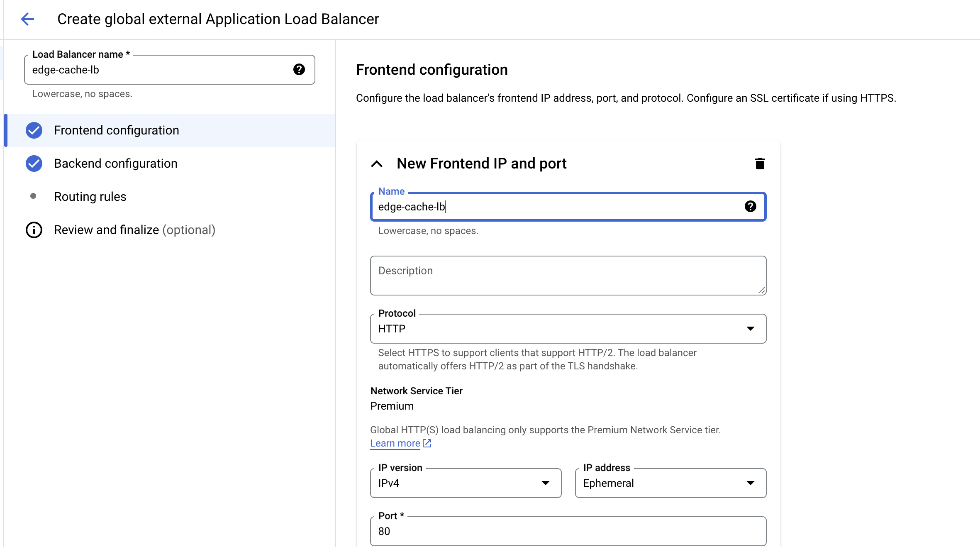The height and width of the screenshot is (547, 980).
Task: Click the delete icon for frontend configuration
Action: (758, 164)
